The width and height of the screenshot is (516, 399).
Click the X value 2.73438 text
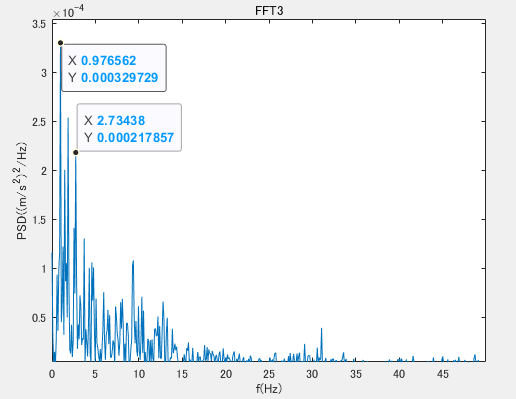pos(121,120)
